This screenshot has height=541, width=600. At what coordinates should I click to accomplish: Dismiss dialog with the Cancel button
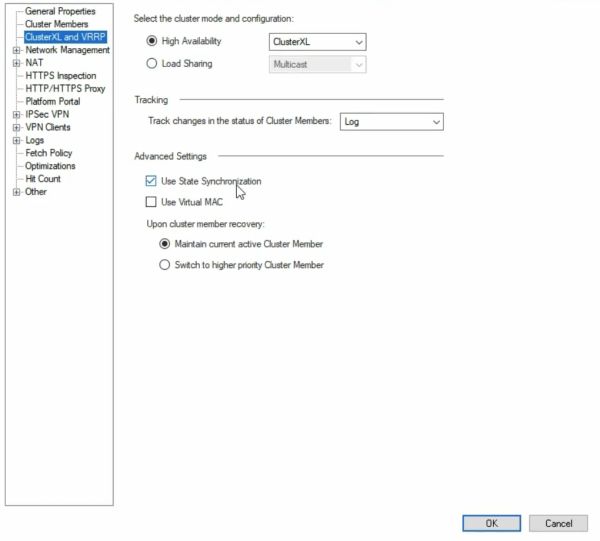(x=558, y=523)
